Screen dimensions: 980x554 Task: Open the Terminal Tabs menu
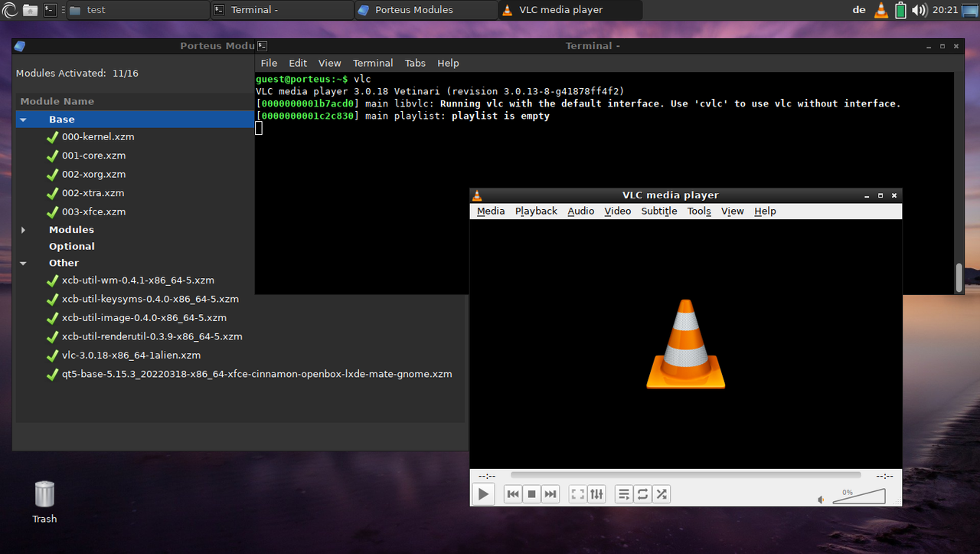(415, 63)
